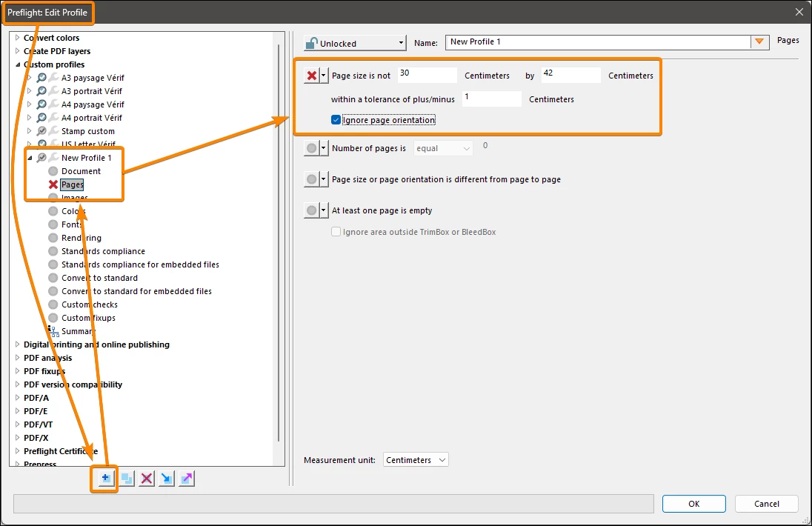Click the orange triangle beside the Name field
Image resolution: width=812 pixels, height=526 pixels.
tap(759, 42)
